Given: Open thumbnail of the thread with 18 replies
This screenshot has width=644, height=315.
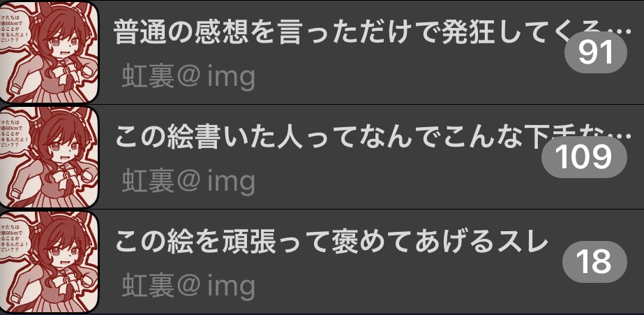Looking at the screenshot, I should pyautogui.click(x=49, y=262).
